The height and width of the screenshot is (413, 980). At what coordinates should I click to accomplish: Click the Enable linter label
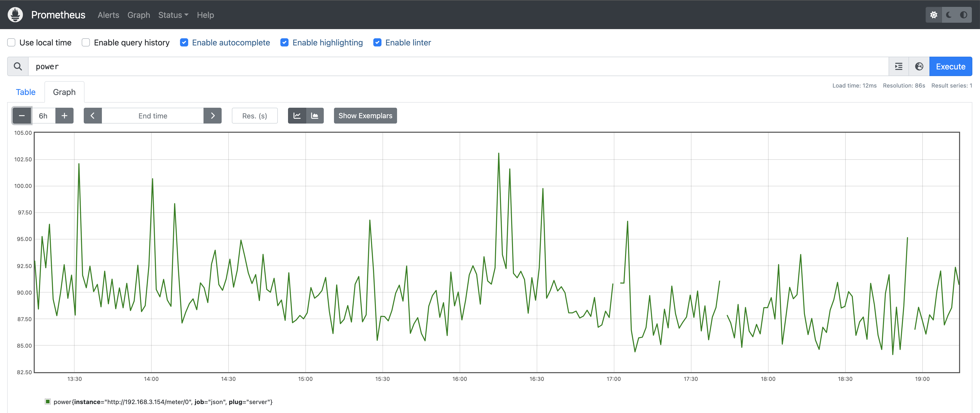pyautogui.click(x=408, y=43)
